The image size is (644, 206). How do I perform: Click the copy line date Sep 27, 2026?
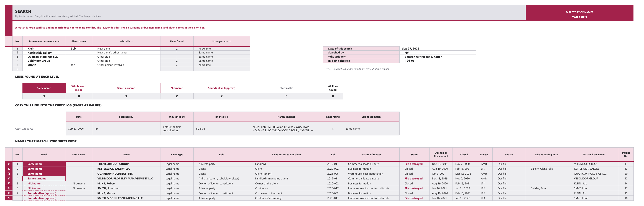click(x=79, y=128)
